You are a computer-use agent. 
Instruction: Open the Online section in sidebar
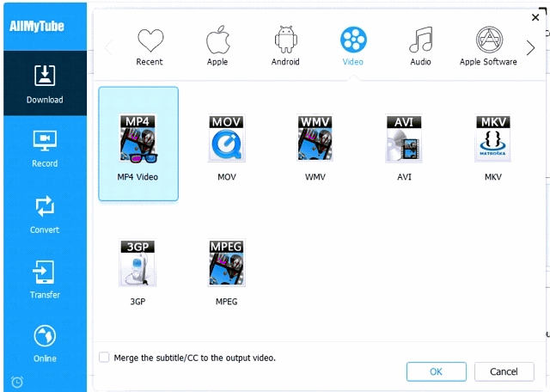click(x=45, y=343)
